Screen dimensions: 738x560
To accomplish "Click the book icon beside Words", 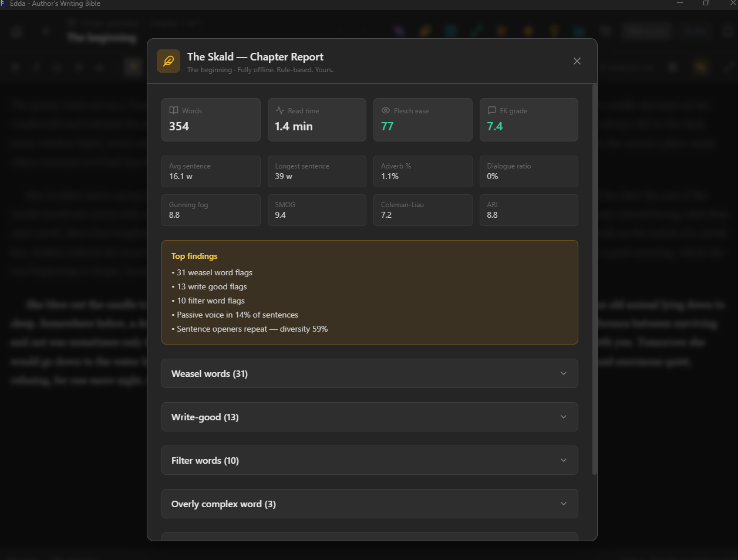I will 174,110.
